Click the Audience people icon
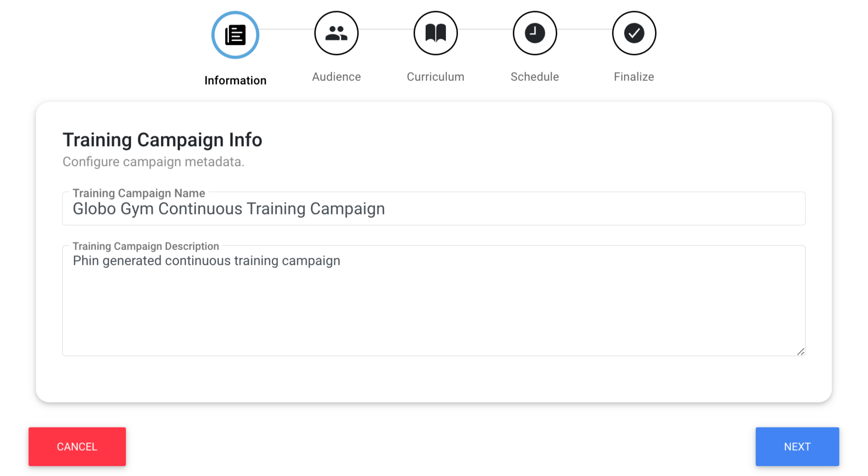The image size is (868, 476). (x=336, y=33)
